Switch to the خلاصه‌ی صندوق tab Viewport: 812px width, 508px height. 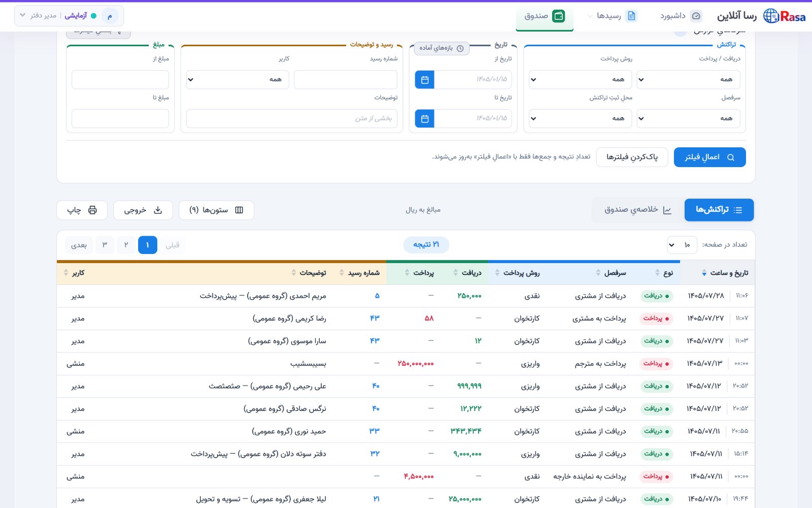click(x=638, y=210)
